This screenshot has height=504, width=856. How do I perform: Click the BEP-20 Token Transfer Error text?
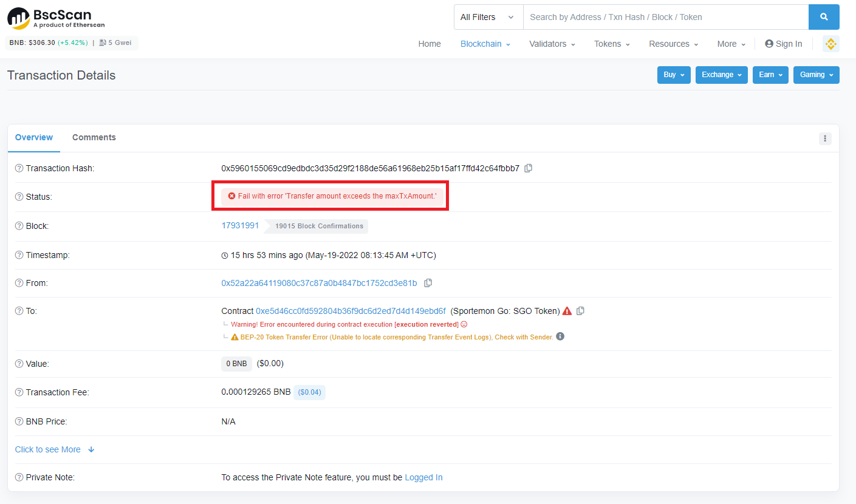pos(397,337)
